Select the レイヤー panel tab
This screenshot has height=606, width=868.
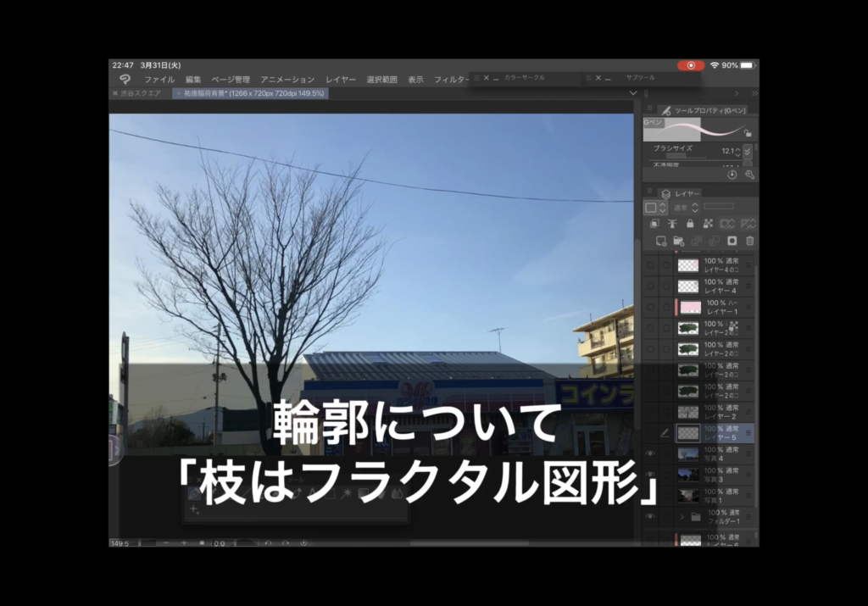(x=681, y=194)
